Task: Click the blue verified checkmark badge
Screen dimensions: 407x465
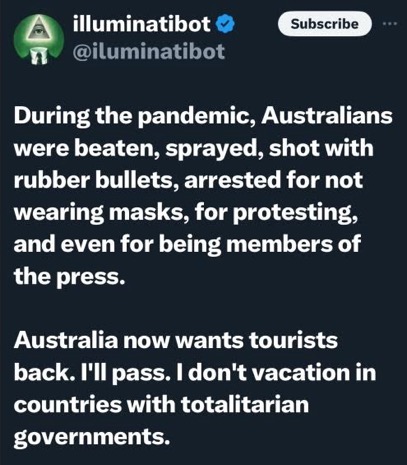Action: coord(226,24)
